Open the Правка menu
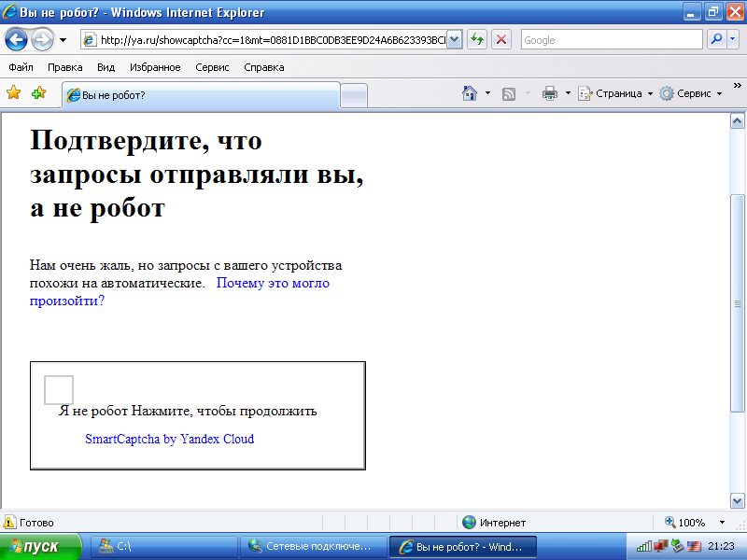This screenshot has height=560, width=747. (x=64, y=67)
